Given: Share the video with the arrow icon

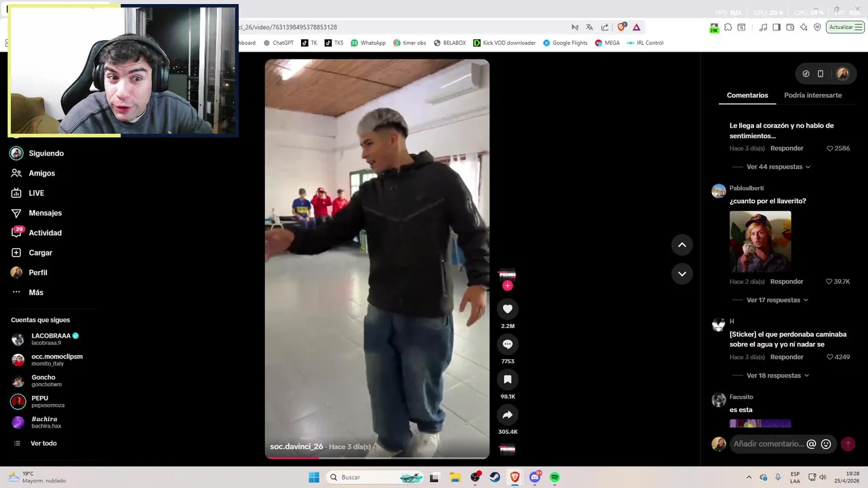Looking at the screenshot, I should (507, 415).
